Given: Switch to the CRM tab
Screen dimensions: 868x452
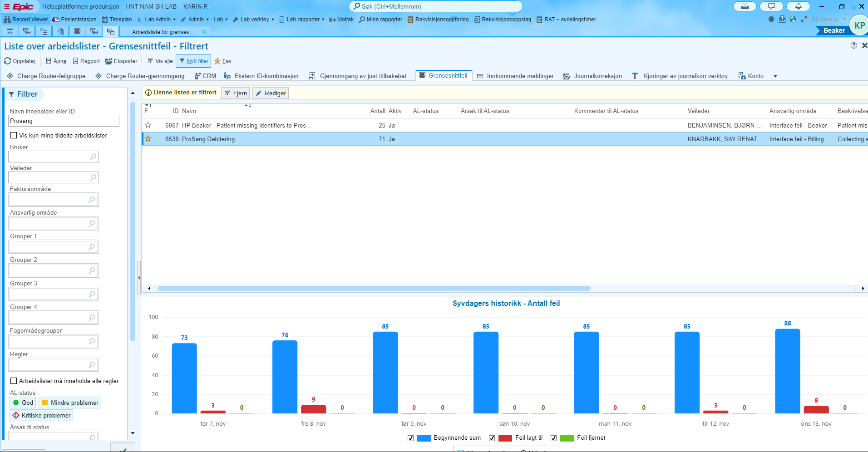Looking at the screenshot, I should [205, 76].
